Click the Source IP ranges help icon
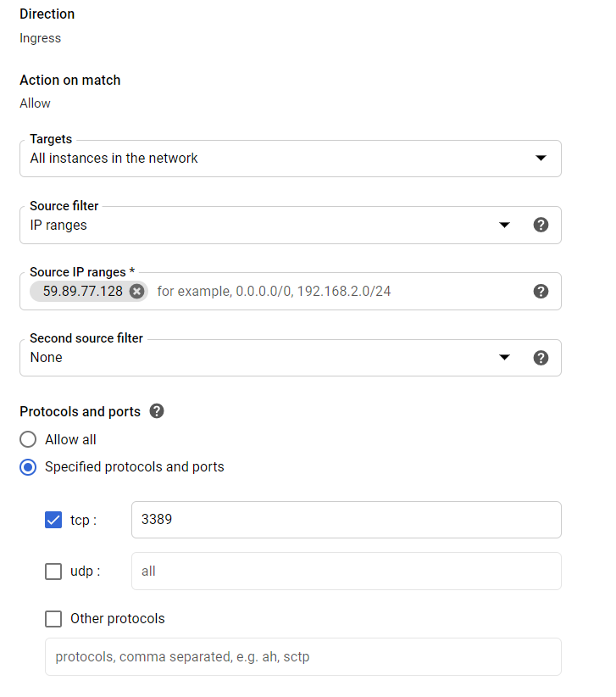Screen dimensions: 616x697 coord(541,291)
